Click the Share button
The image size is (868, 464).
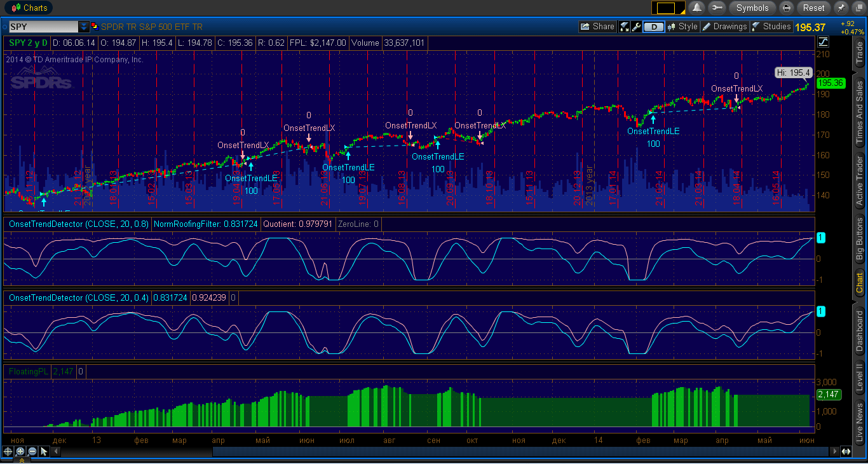point(597,27)
